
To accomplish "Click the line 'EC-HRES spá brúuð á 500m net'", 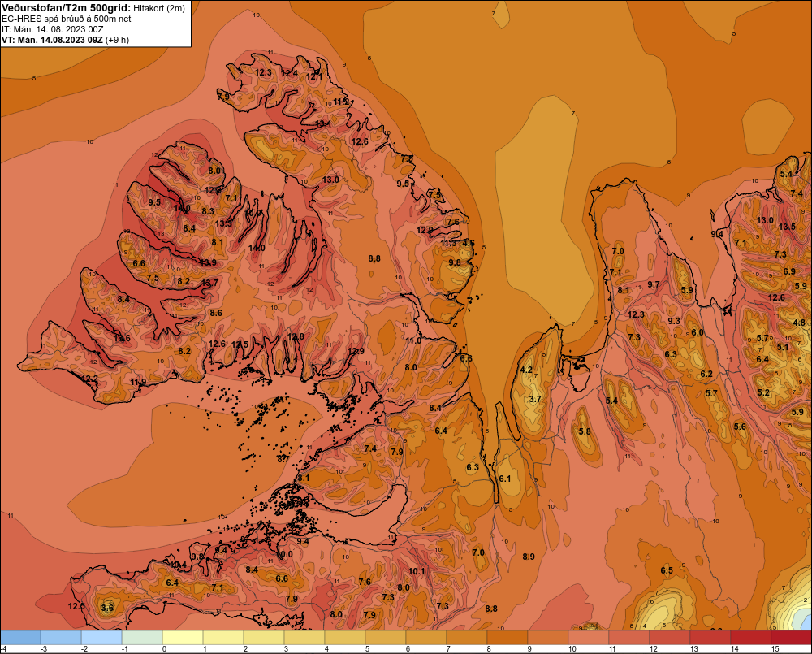I will pyautogui.click(x=67, y=19).
